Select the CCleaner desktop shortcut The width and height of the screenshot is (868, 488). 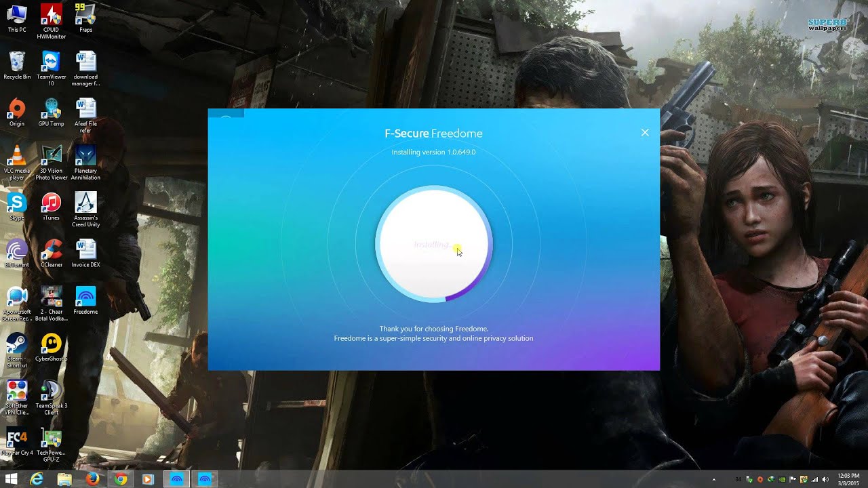(x=51, y=253)
